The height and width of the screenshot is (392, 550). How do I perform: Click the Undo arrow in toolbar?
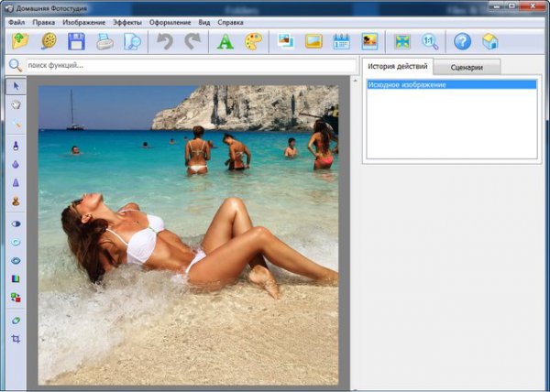point(165,41)
